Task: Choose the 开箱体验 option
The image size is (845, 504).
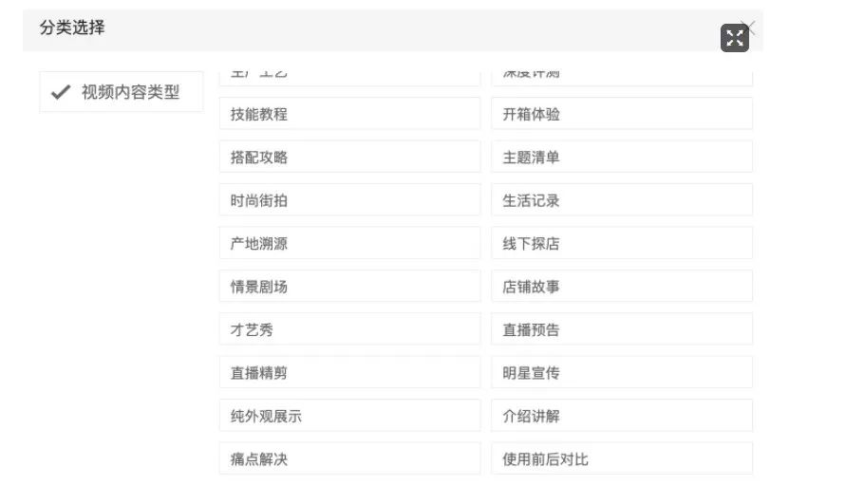Action: pos(622,114)
